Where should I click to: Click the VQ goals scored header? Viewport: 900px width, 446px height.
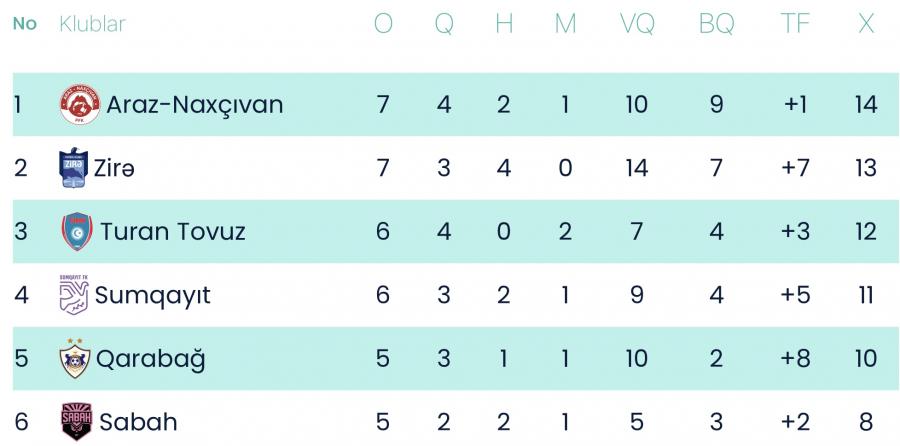point(637,24)
